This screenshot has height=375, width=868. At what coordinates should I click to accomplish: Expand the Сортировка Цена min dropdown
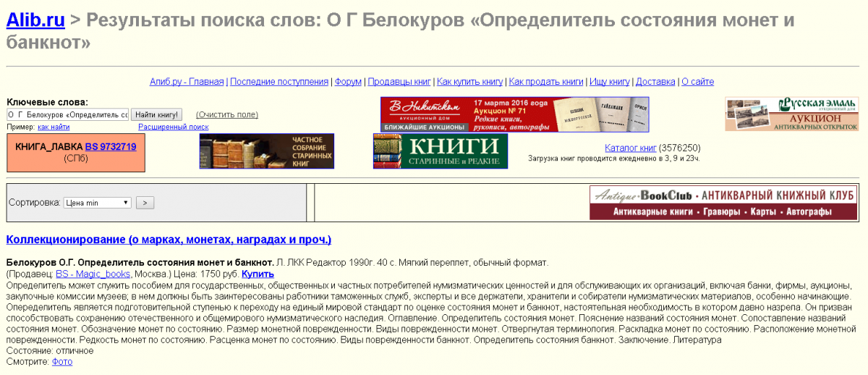(97, 203)
